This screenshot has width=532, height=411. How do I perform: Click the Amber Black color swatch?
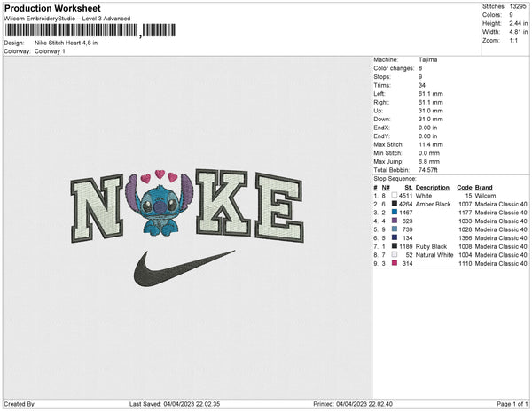click(x=395, y=204)
